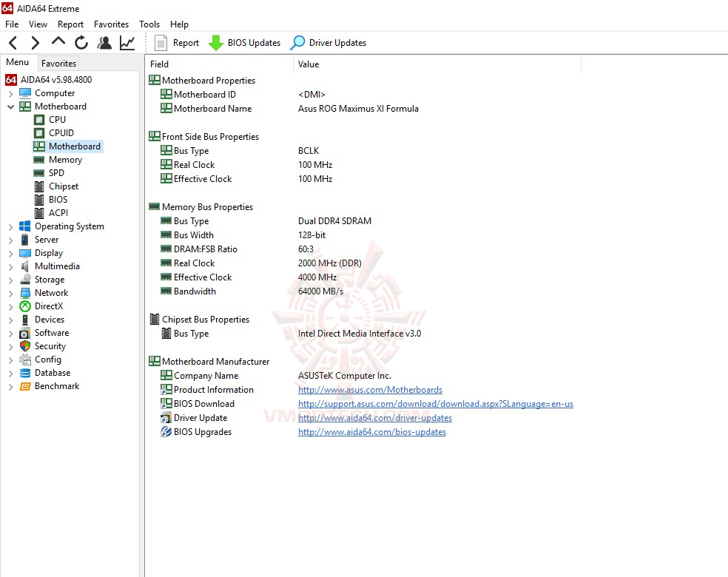Image resolution: width=728 pixels, height=577 pixels.
Task: Click the Field column header
Action: (219, 64)
